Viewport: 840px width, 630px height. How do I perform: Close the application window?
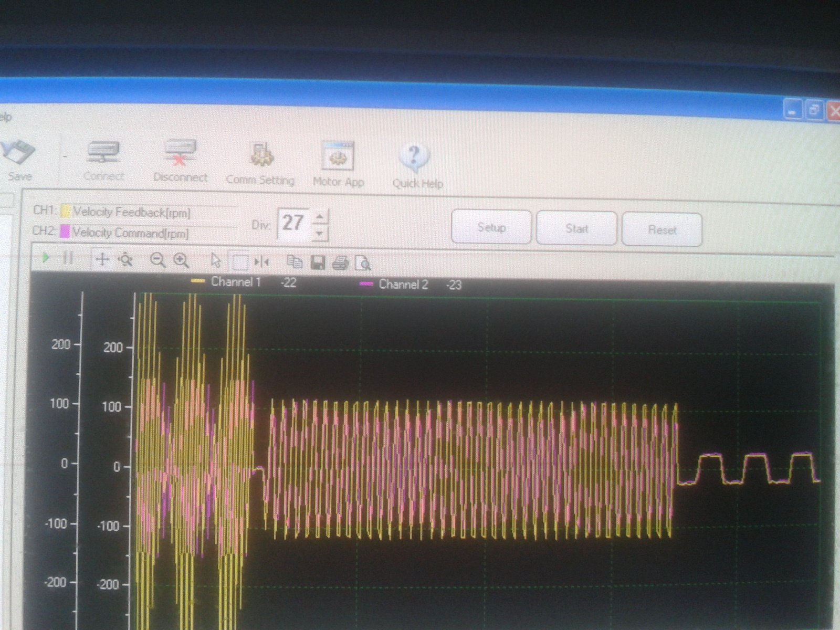(833, 111)
